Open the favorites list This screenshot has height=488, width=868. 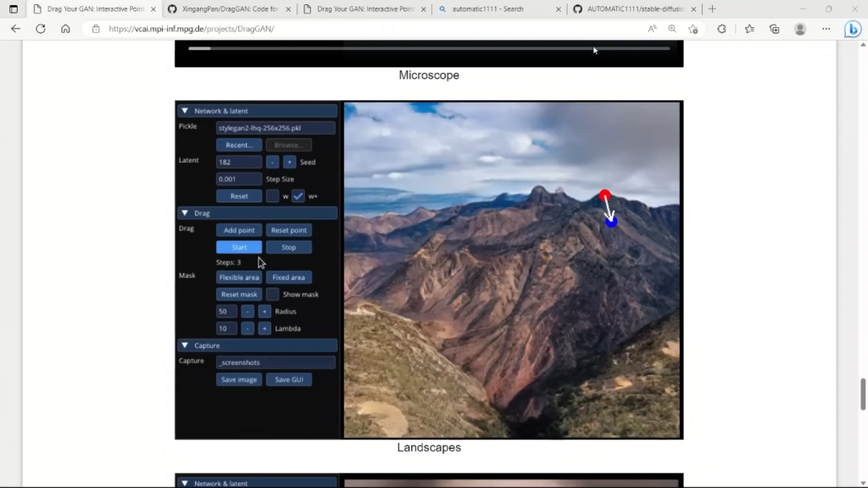click(x=749, y=29)
